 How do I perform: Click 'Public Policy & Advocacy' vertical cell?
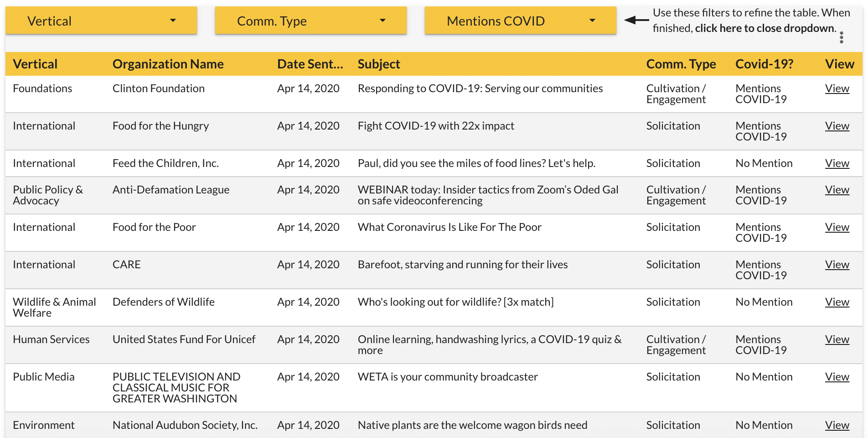[48, 195]
